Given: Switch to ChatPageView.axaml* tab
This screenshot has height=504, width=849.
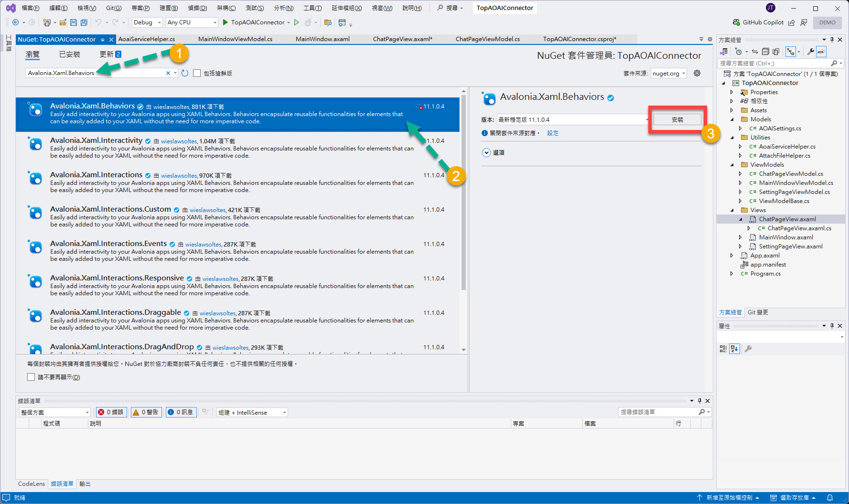Looking at the screenshot, I should point(402,39).
